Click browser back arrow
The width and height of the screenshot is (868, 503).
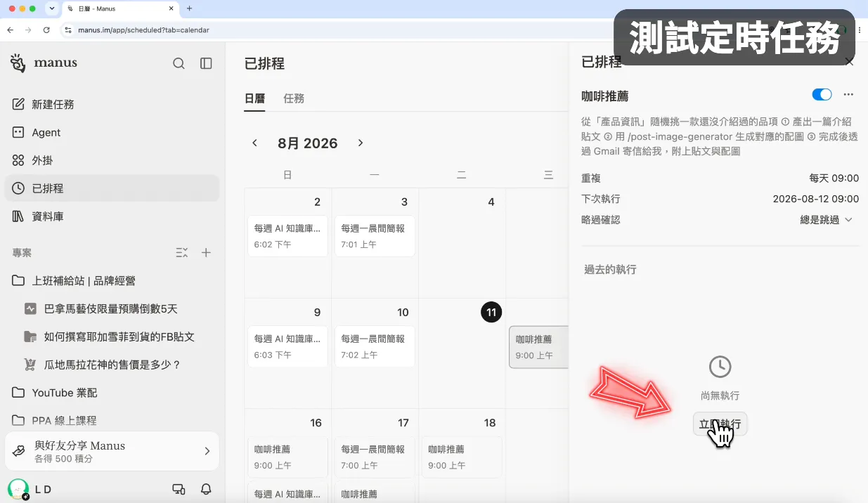pyautogui.click(x=11, y=30)
